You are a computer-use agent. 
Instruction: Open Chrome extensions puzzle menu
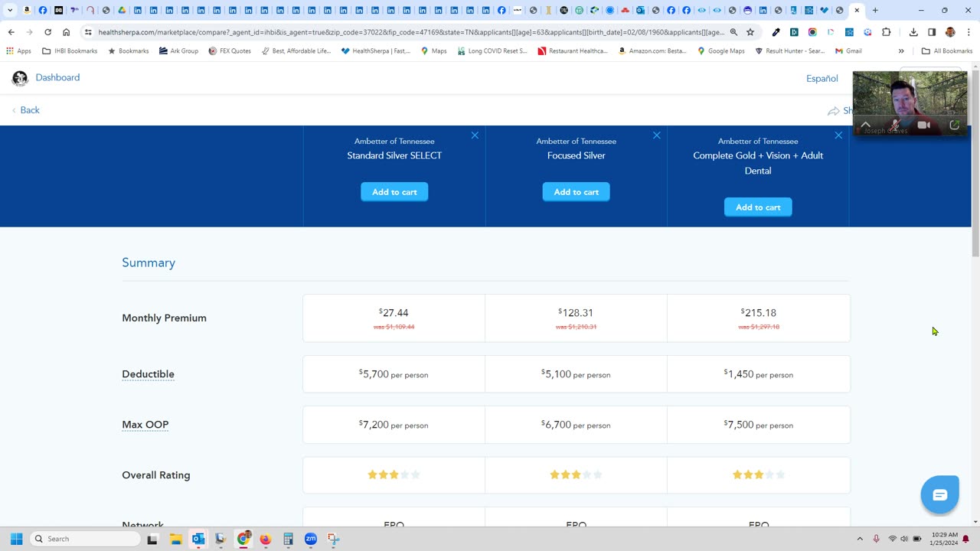click(x=887, y=32)
